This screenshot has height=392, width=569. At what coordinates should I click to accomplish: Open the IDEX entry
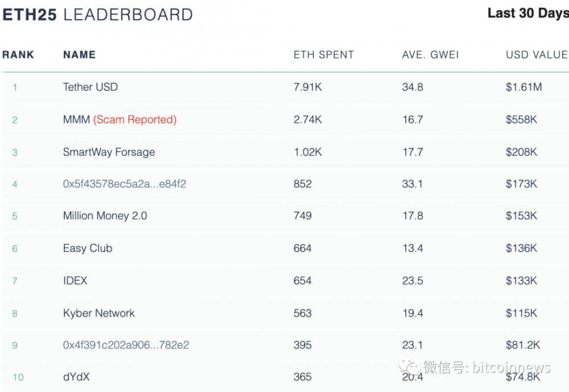coord(75,280)
